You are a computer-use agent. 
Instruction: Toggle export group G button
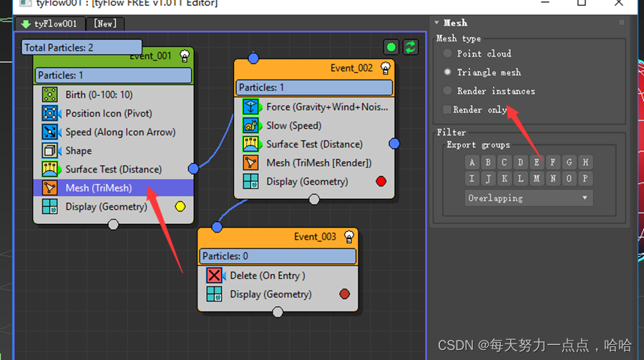tap(569, 162)
